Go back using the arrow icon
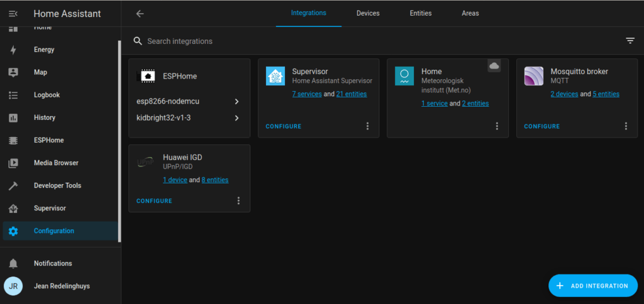The image size is (644, 304). point(140,14)
